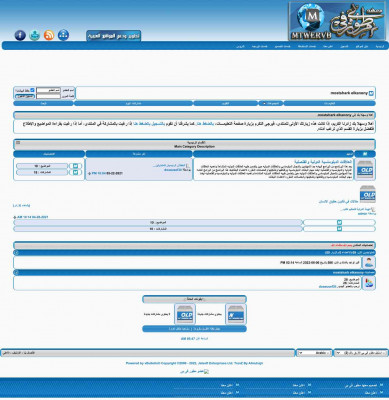The width and height of the screenshot is (389, 400).
Task: Open the calendar tab in navbar
Action: pyautogui.click(x=226, y=103)
